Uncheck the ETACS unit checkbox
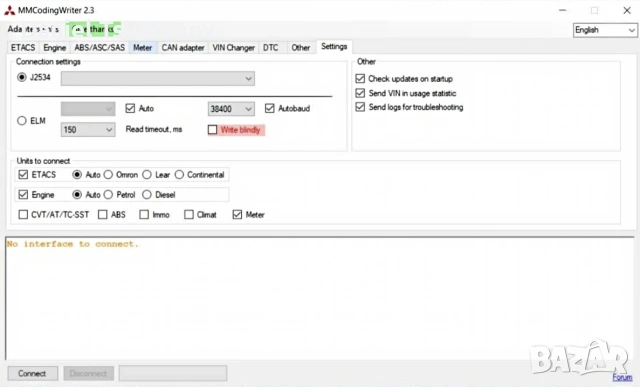 pyautogui.click(x=23, y=175)
